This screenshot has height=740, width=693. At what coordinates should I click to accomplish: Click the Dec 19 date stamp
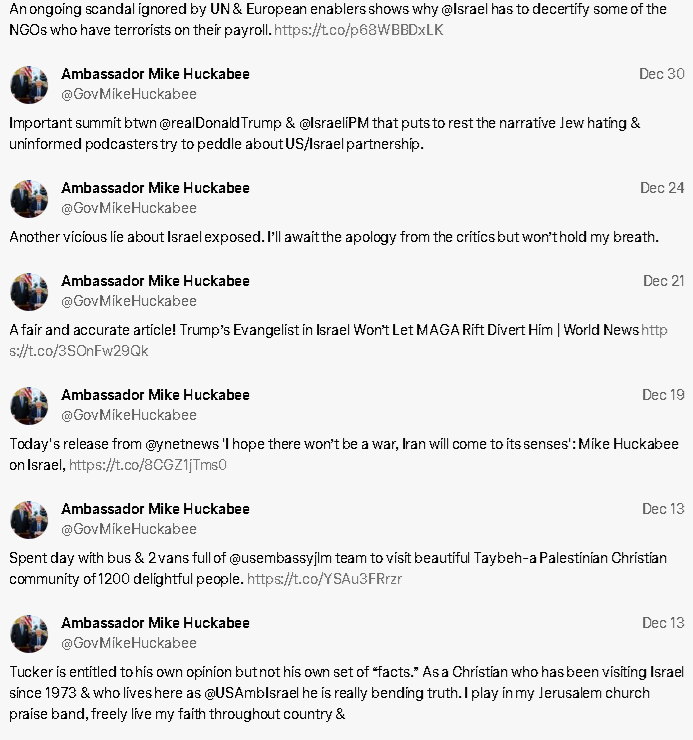pos(663,395)
